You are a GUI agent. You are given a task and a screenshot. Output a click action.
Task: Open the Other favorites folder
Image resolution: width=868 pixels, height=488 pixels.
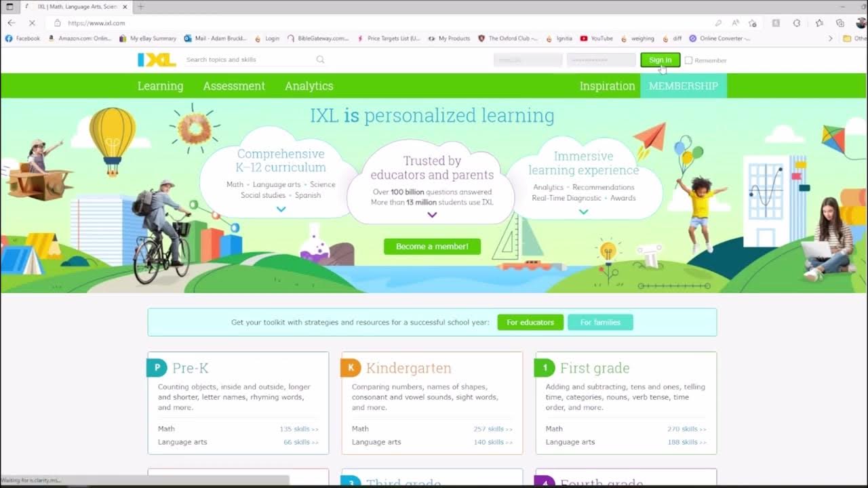[854, 39]
